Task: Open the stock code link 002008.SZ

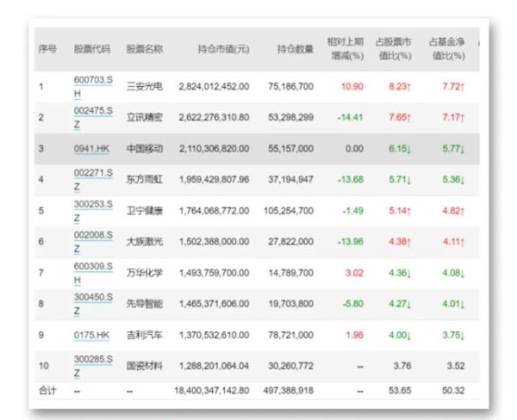Action: tap(93, 242)
